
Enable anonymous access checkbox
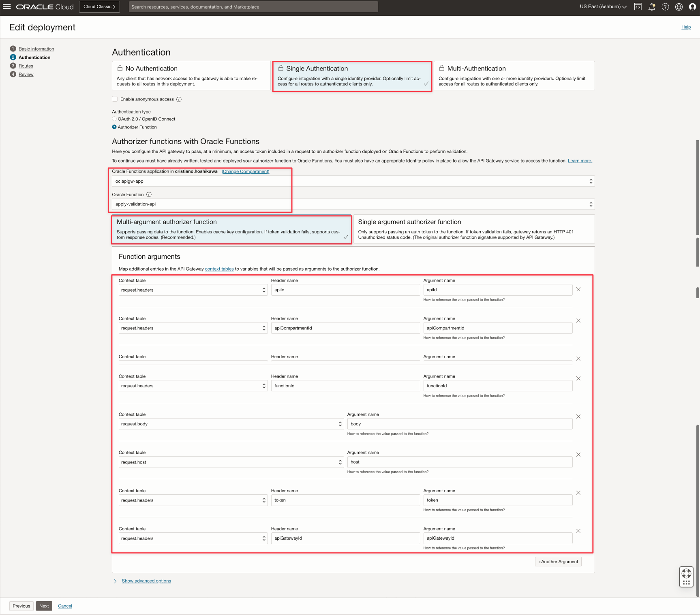tap(115, 99)
